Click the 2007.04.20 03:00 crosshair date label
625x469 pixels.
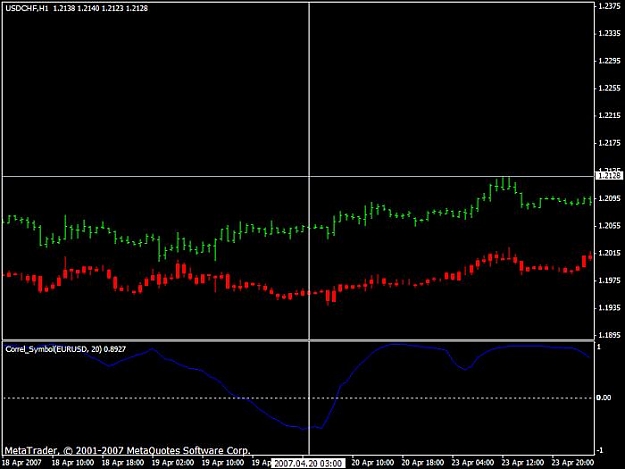[308, 463]
